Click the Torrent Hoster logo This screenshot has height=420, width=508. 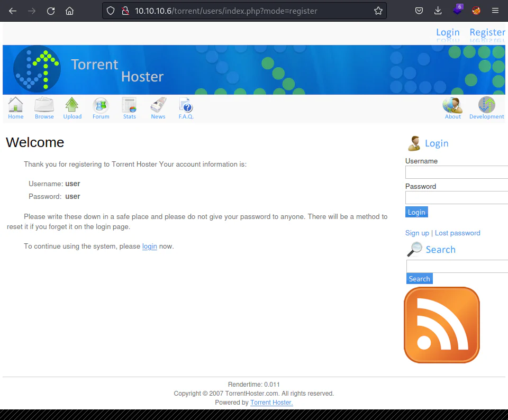pos(37,69)
